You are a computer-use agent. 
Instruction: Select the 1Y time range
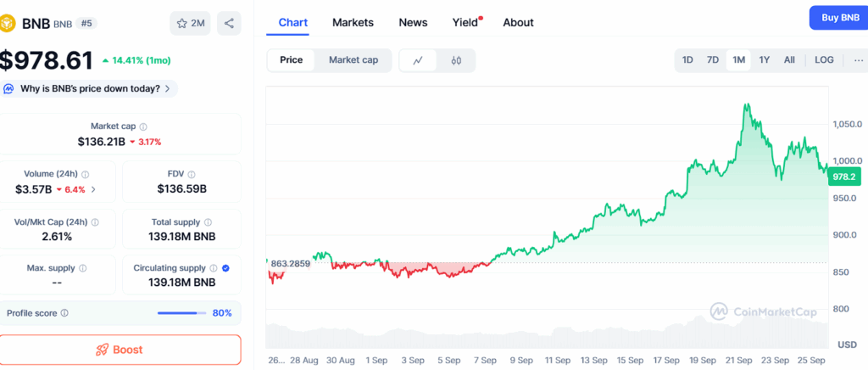[x=765, y=60]
